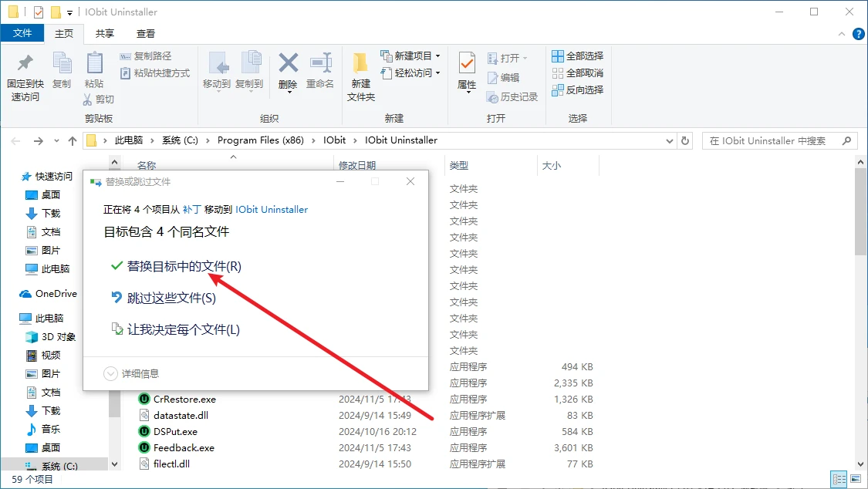The width and height of the screenshot is (868, 489).
Task: Click 系统 (C:) in address breadcrumb
Action: 180,140
